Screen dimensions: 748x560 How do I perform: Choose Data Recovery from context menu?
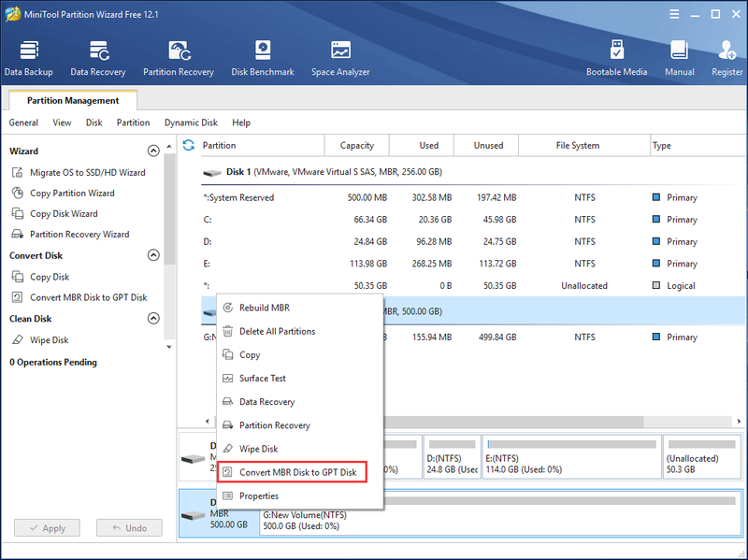click(x=300, y=402)
